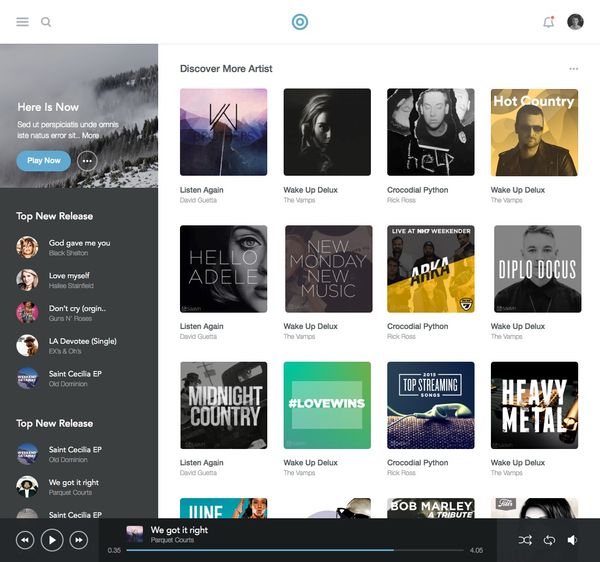Toggle shuffle mode
The height and width of the screenshot is (562, 600).
[x=525, y=540]
